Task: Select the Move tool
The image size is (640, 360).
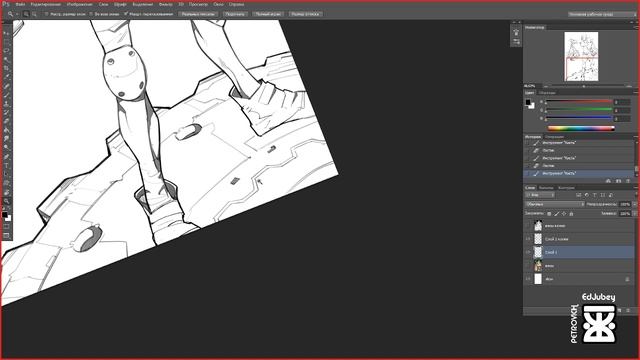Action: 6,33
